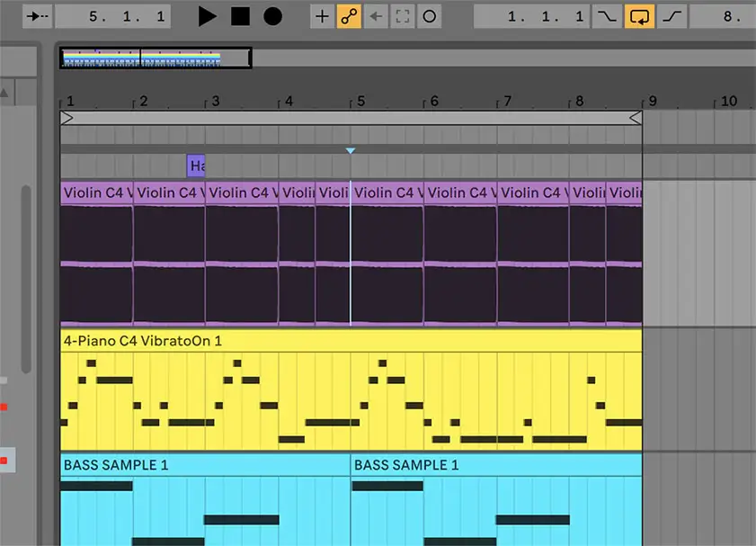Toggle the Punch-Out switch
The image size is (756, 546).
(x=672, y=16)
